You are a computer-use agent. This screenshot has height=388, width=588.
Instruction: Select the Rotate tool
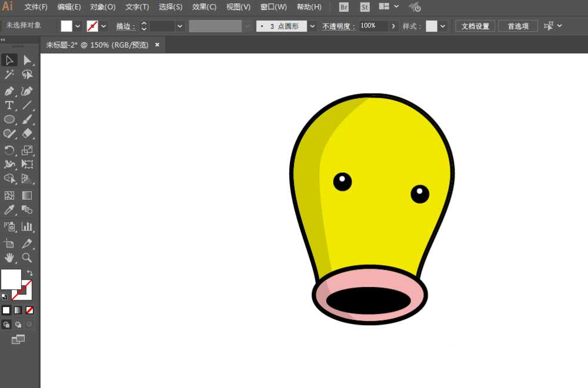click(9, 150)
